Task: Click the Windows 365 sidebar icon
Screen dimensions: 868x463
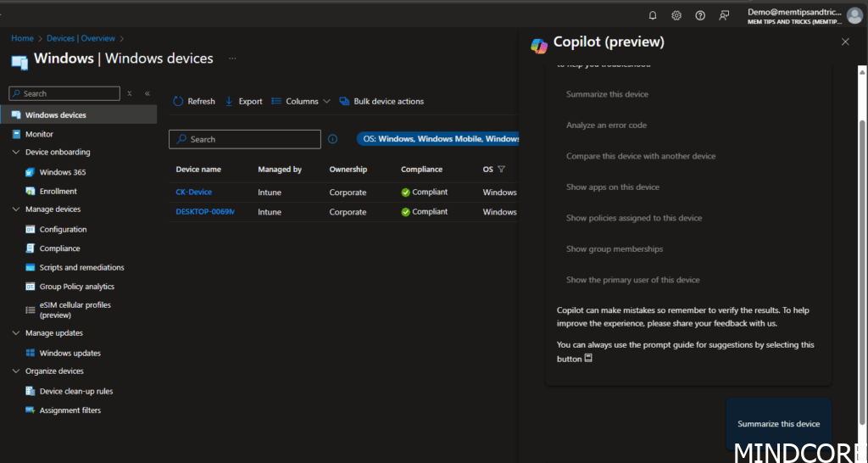Action: 31,172
